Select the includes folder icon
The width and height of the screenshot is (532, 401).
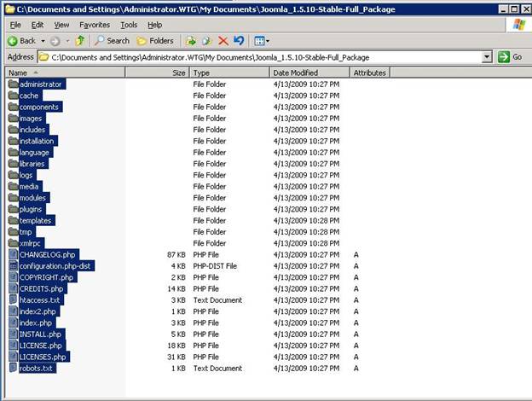pyautogui.click(x=14, y=130)
